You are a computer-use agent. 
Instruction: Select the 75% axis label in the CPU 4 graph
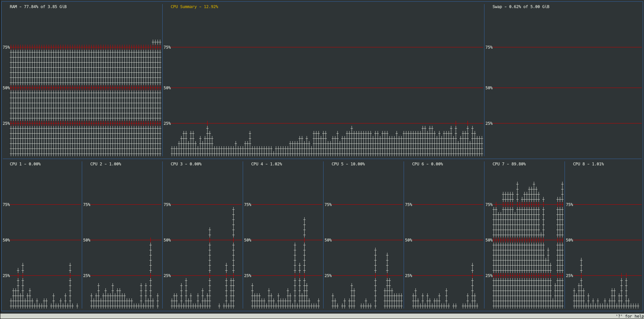(248, 205)
